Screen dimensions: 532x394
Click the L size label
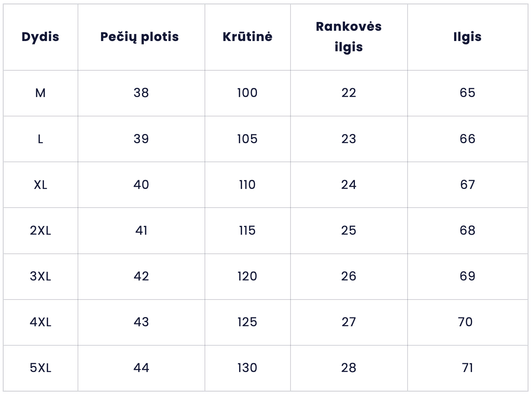(x=40, y=139)
